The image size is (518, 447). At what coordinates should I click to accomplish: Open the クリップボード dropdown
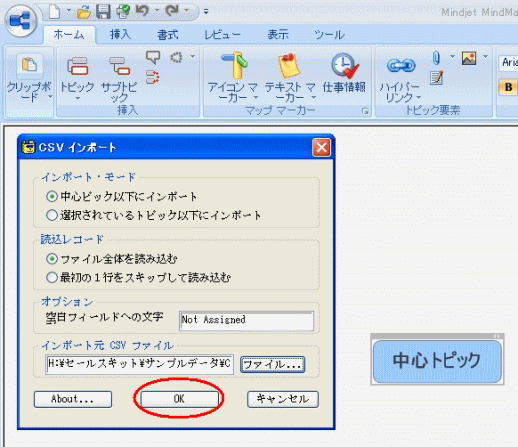(x=50, y=97)
